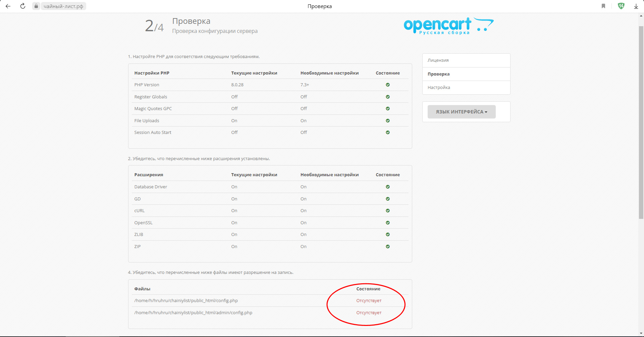Click the OpenCart logo
The width and height of the screenshot is (644, 337).
pyautogui.click(x=448, y=26)
